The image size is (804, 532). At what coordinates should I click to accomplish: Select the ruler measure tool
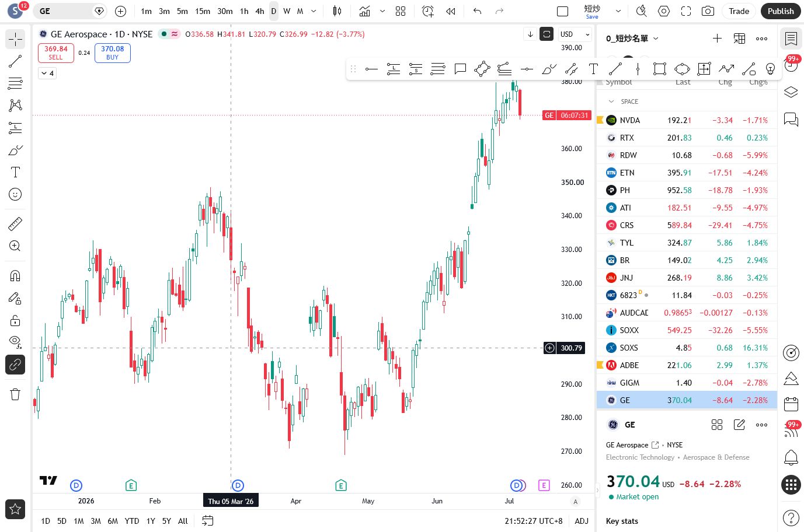pos(15,223)
